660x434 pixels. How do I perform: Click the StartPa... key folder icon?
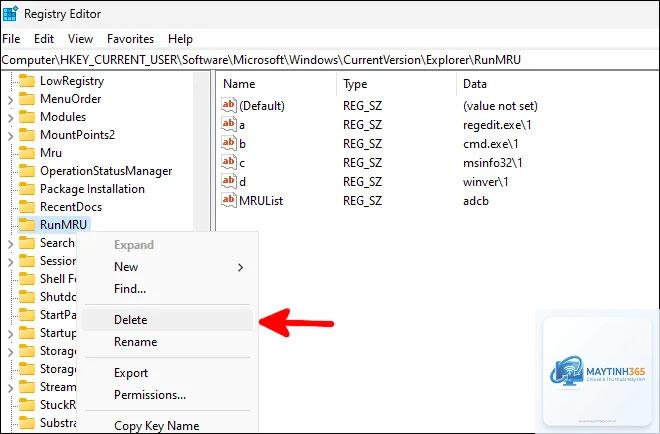point(27,314)
